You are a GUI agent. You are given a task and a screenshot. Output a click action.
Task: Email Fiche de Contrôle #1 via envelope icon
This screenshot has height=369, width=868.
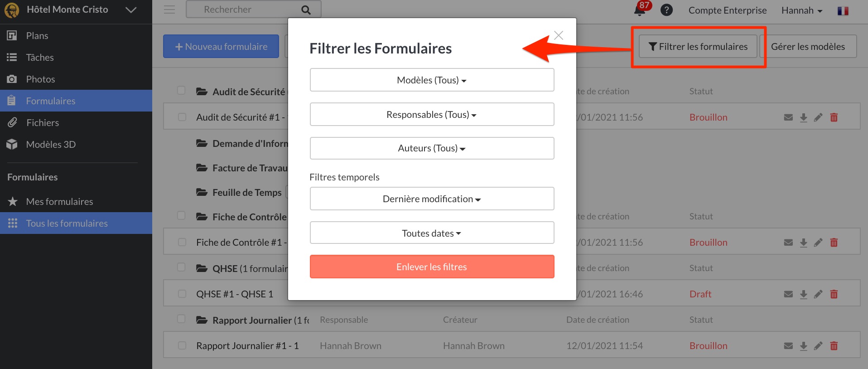788,243
